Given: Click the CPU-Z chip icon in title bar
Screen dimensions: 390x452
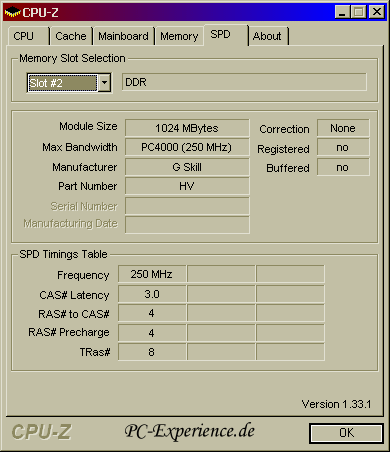Looking at the screenshot, I should [x=13, y=12].
